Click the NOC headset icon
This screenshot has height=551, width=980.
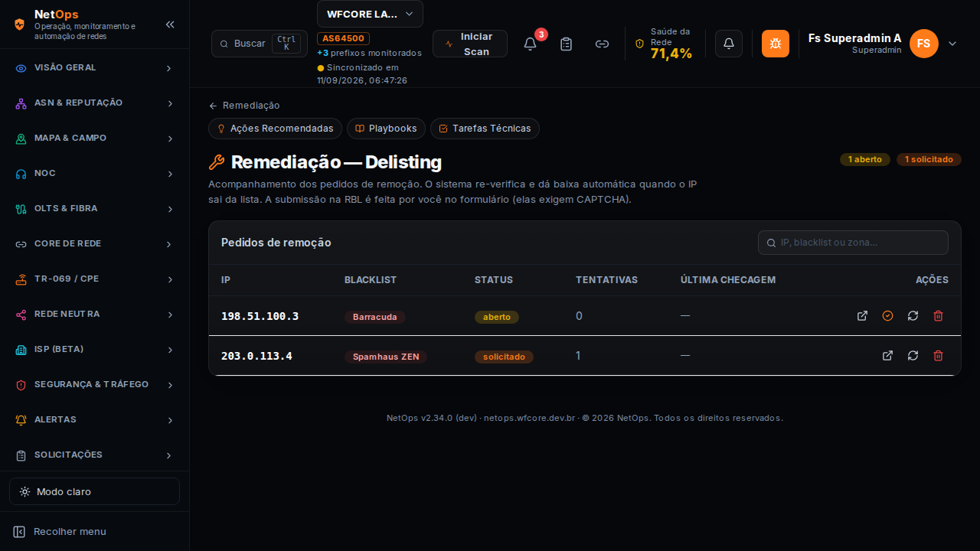pos(21,174)
